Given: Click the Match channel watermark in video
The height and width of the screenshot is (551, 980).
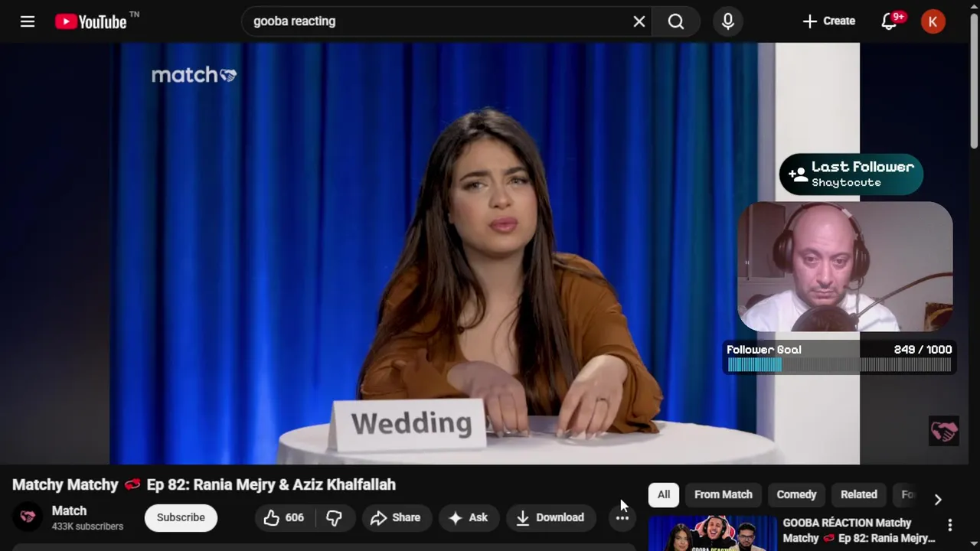Looking at the screenshot, I should pos(943,431).
